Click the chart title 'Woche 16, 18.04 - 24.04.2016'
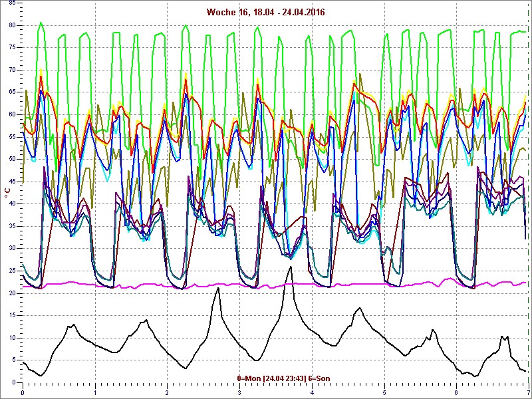532x399 pixels. point(265,12)
